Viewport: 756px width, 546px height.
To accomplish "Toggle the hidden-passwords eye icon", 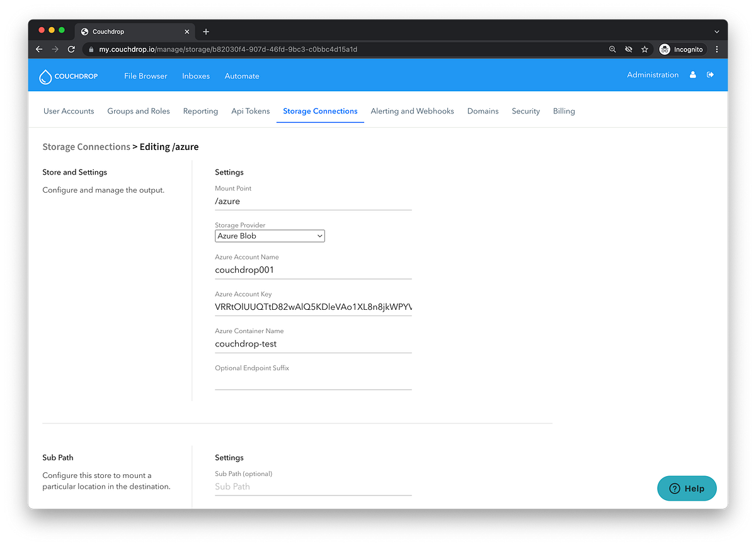I will coord(628,49).
